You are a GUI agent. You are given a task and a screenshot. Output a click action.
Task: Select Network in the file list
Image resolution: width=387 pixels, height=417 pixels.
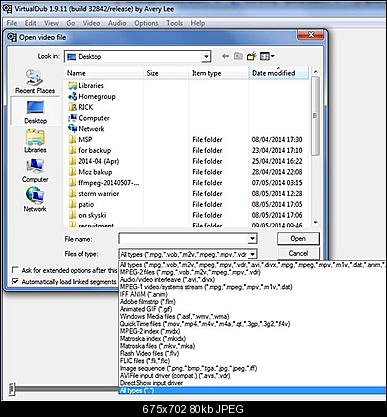[86, 129]
